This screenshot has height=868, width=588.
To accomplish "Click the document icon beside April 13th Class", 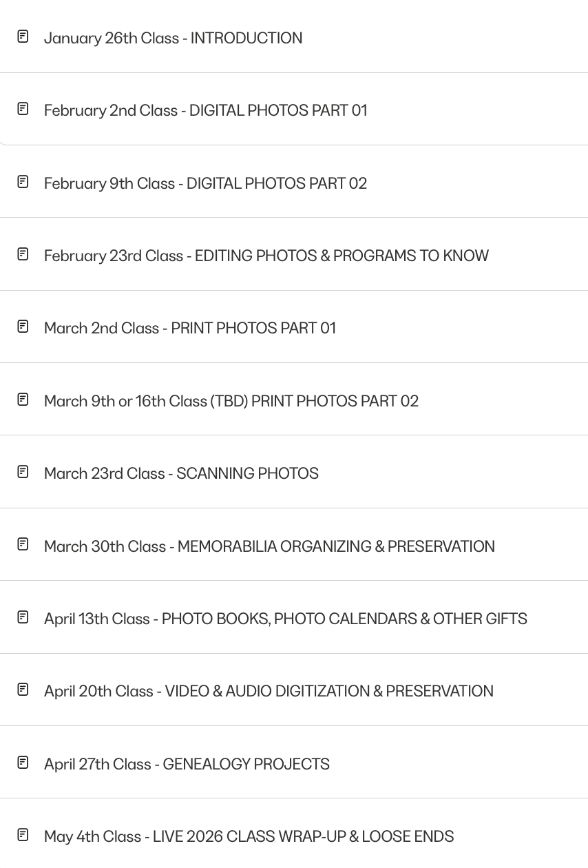I will 23,617.
